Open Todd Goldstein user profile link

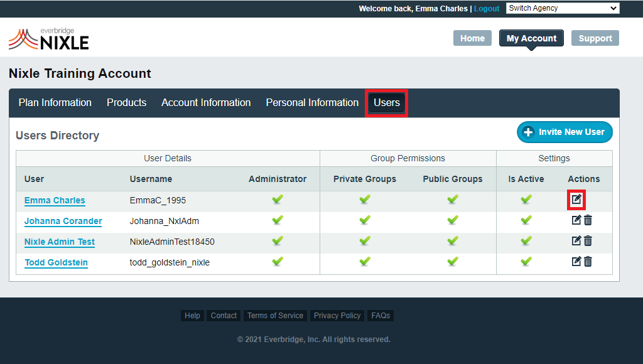point(56,263)
